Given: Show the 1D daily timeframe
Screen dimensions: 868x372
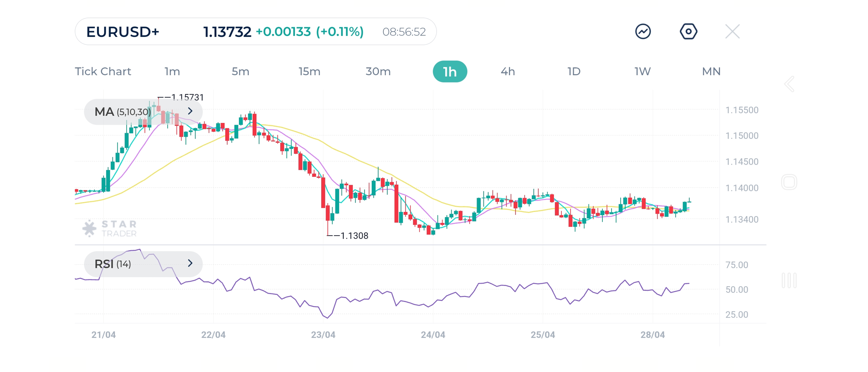Looking at the screenshot, I should tap(574, 71).
